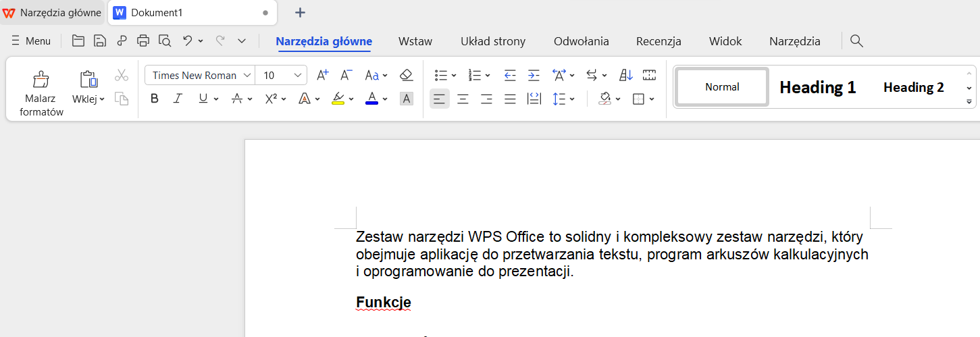Open the Menu hamburger button

click(x=31, y=41)
